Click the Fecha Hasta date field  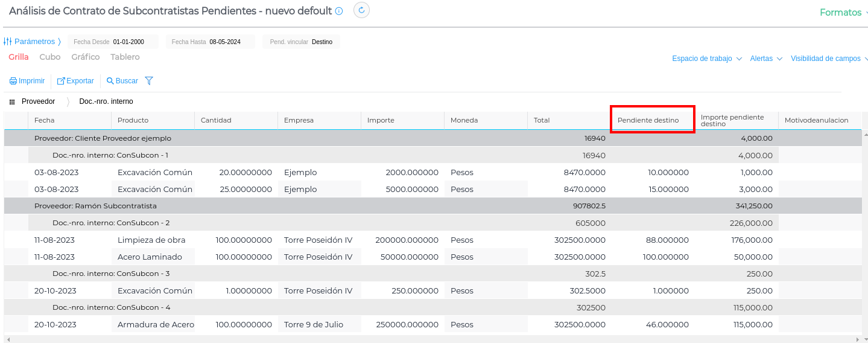coord(225,42)
